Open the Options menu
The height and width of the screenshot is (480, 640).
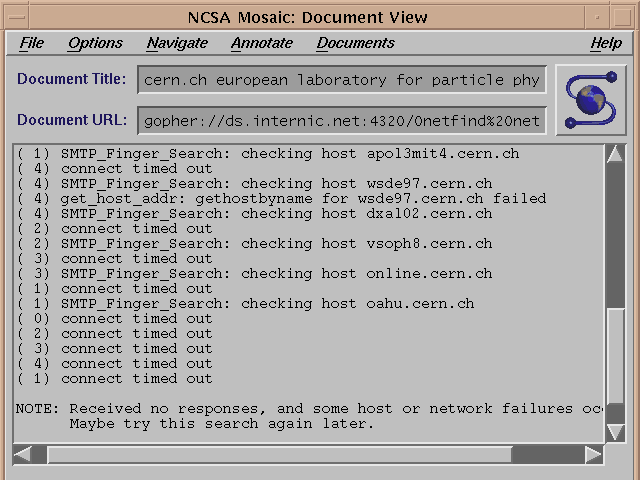point(95,43)
